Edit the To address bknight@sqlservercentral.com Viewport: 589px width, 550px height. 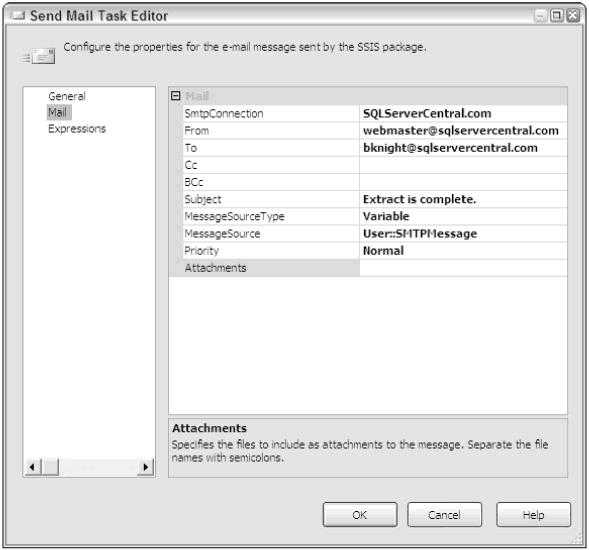point(463,148)
